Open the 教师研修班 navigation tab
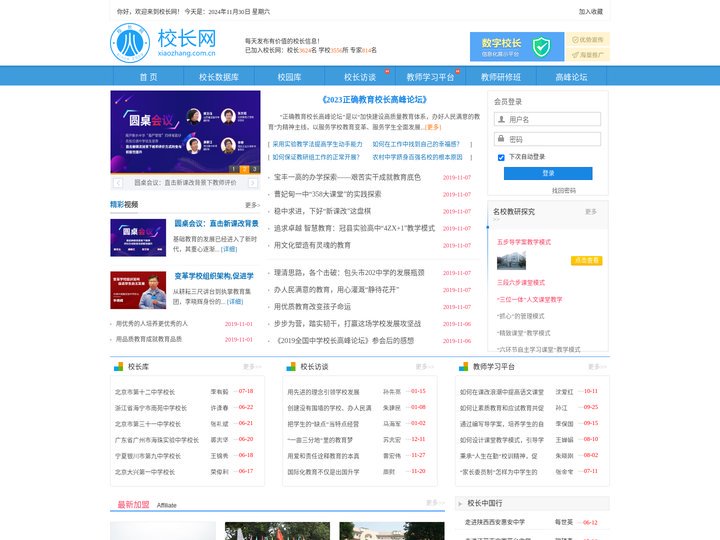The width and height of the screenshot is (720, 540). tap(501, 77)
